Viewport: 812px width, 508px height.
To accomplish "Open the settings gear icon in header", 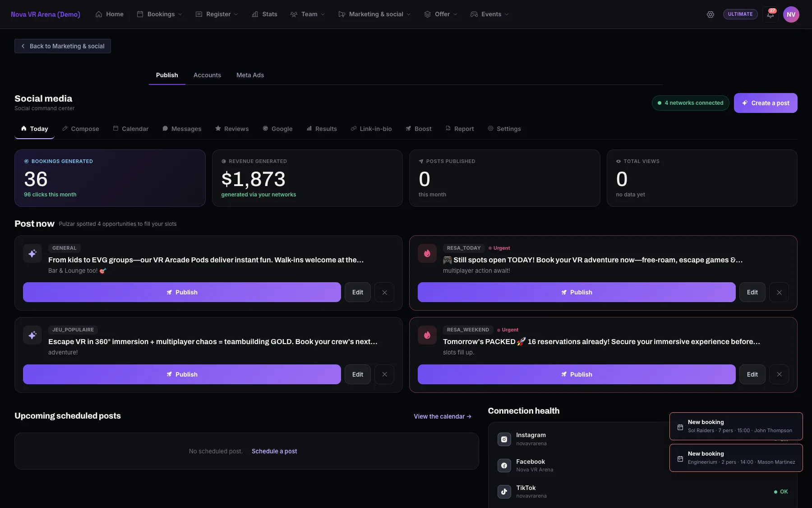I will click(710, 14).
